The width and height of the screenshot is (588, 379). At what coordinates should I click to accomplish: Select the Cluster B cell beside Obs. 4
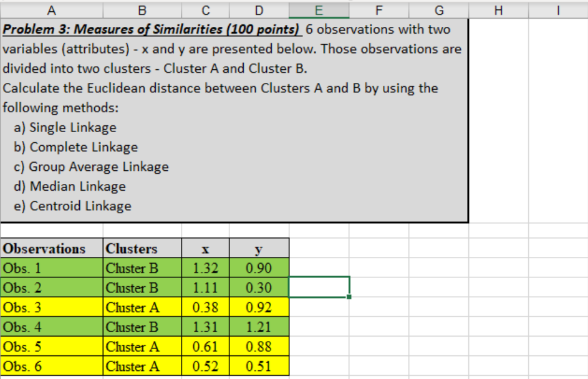[142, 327]
